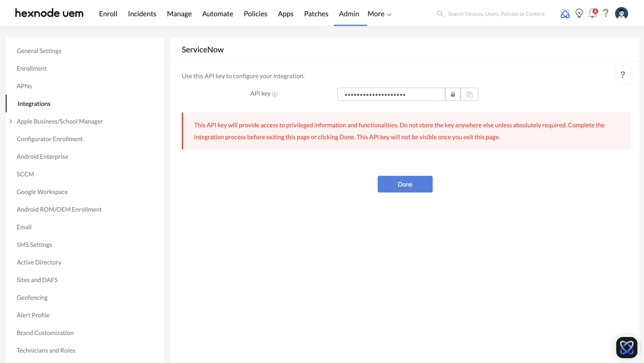This screenshot has width=644, height=363.
Task: Switch to the Policies tab
Action: [255, 14]
